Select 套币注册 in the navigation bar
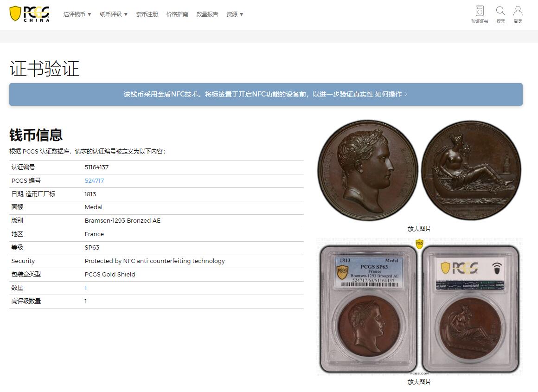This screenshot has width=538, height=392. click(147, 14)
